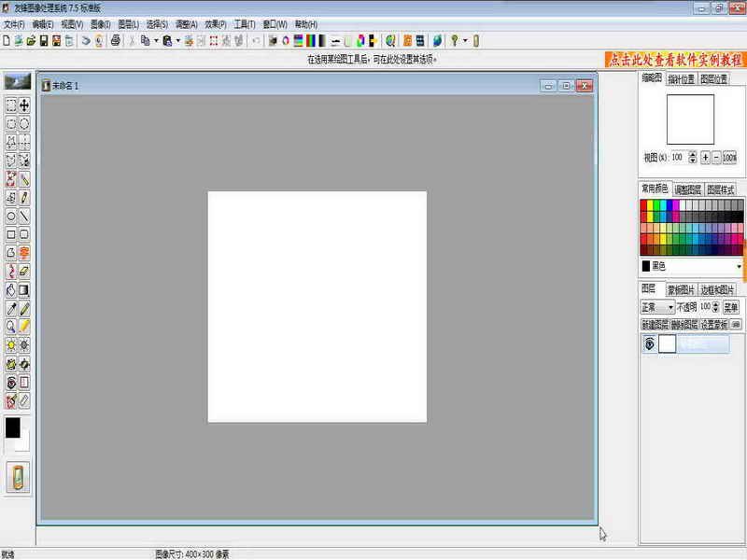Click the Print icon in toolbar

(x=115, y=41)
